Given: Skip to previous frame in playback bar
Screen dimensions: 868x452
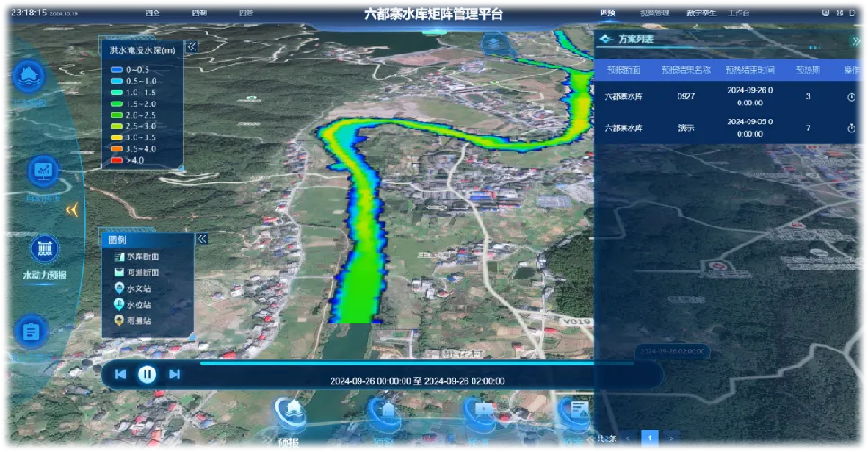Looking at the screenshot, I should pyautogui.click(x=120, y=375).
